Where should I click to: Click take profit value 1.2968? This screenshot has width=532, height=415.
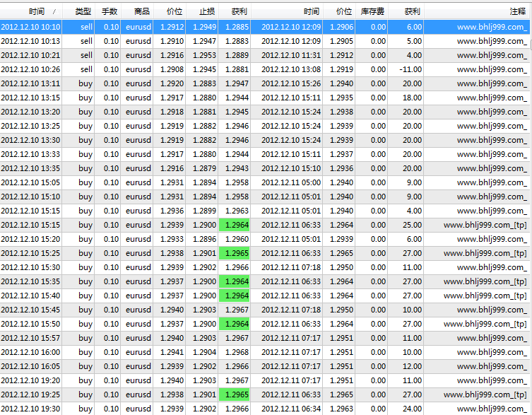tap(237, 353)
